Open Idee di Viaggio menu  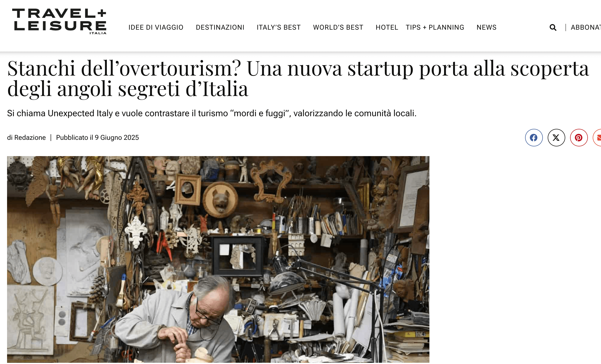click(x=156, y=27)
